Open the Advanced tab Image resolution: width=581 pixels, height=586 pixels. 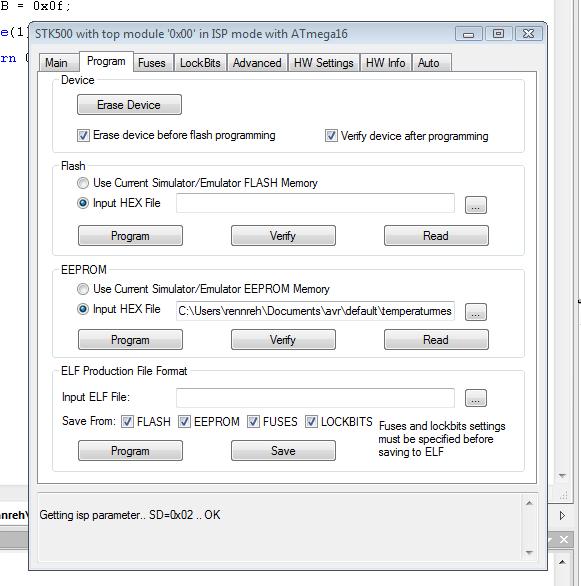[x=257, y=62]
